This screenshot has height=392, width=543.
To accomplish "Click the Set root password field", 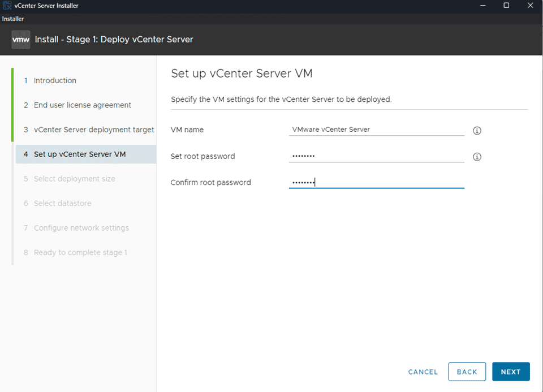I will point(376,156).
